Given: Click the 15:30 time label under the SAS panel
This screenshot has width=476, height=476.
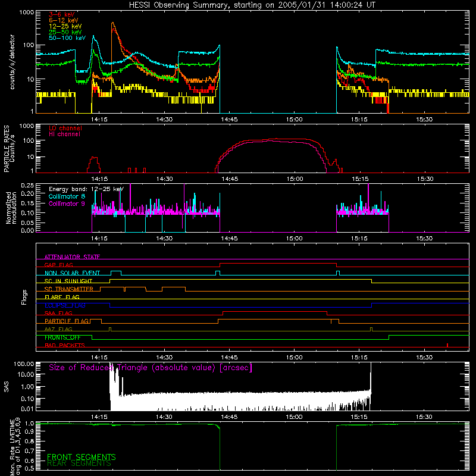Looking at the screenshot, I should (424, 417).
